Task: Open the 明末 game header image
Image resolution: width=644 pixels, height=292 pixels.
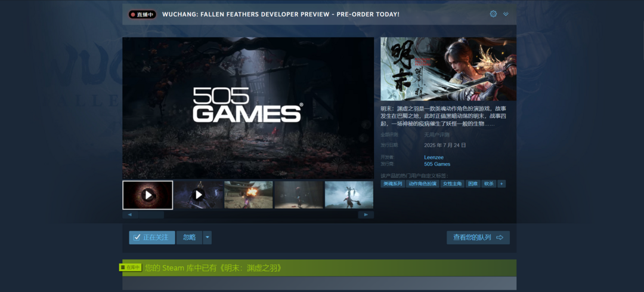Action: (x=448, y=69)
